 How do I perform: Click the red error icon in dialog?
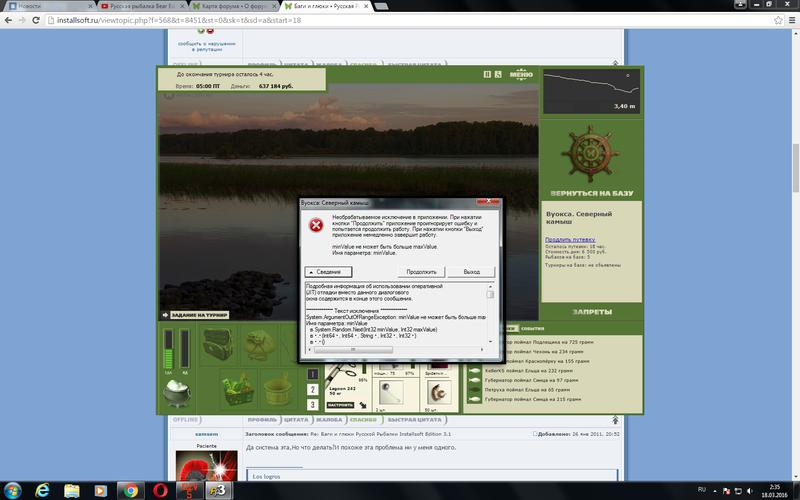[316, 225]
